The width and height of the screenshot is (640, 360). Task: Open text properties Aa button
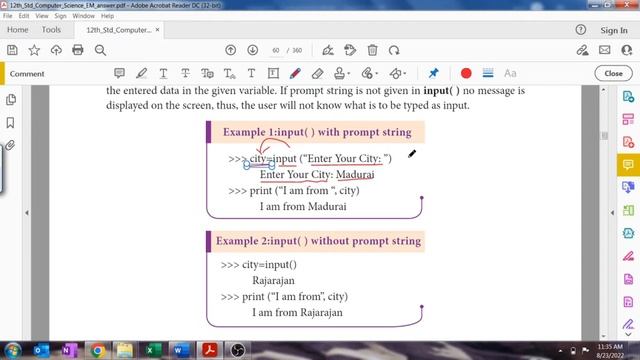click(510, 73)
